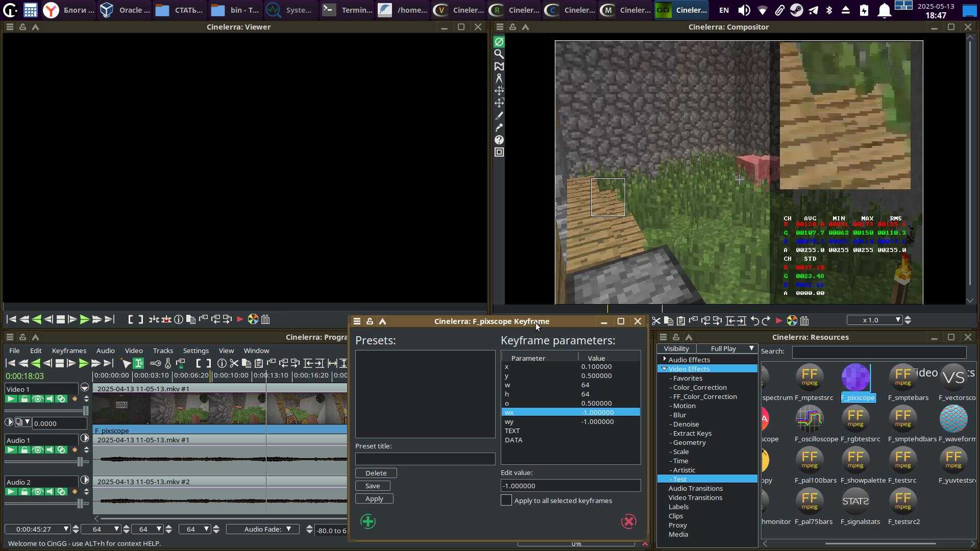This screenshot has width=980, height=551.
Task: Open the Keyframes menu
Action: (x=69, y=350)
